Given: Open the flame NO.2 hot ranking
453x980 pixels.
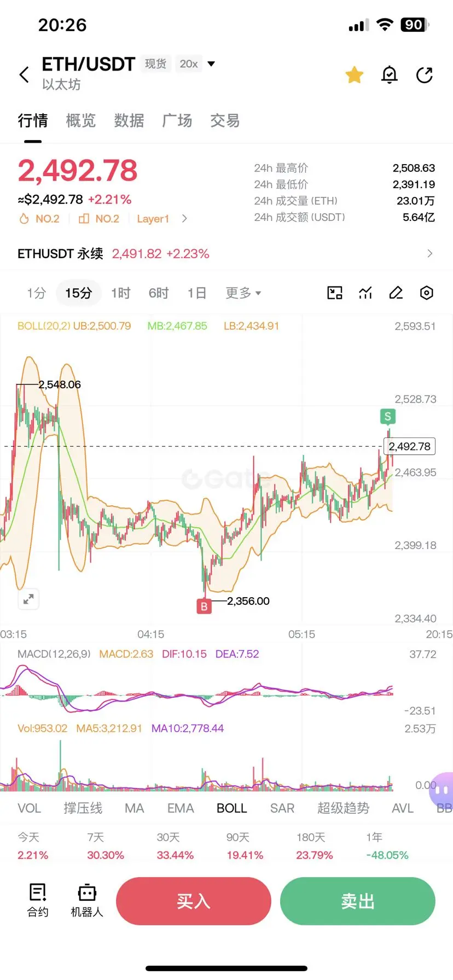Looking at the screenshot, I should point(39,219).
